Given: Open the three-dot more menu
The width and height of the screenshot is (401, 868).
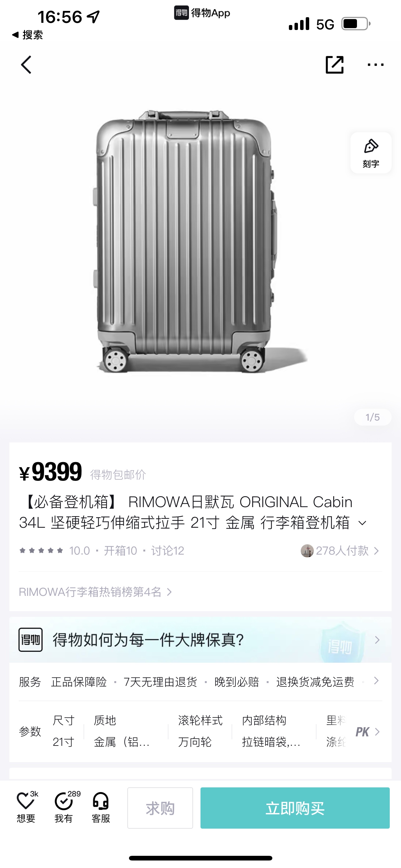Looking at the screenshot, I should click(x=375, y=65).
